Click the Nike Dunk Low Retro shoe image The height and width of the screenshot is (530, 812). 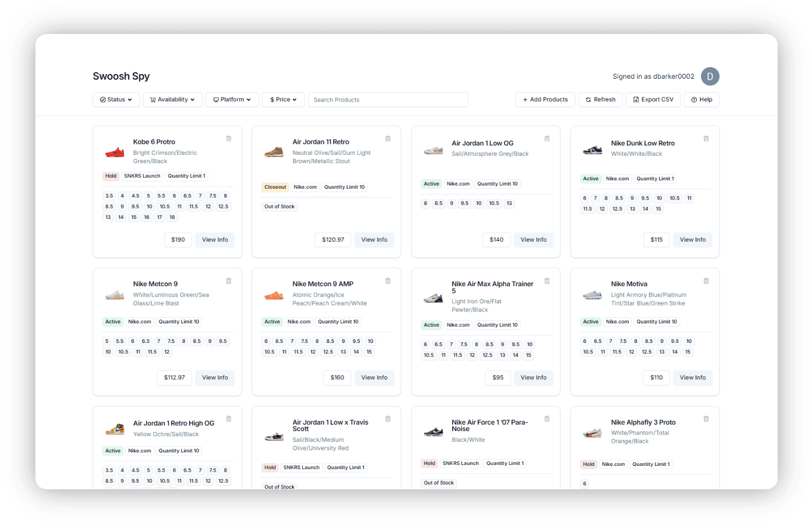593,151
